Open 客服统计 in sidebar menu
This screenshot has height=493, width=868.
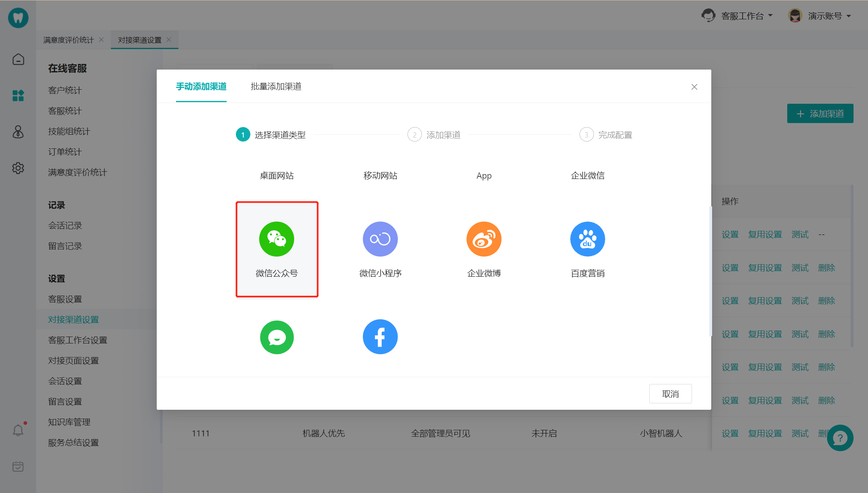coord(65,111)
